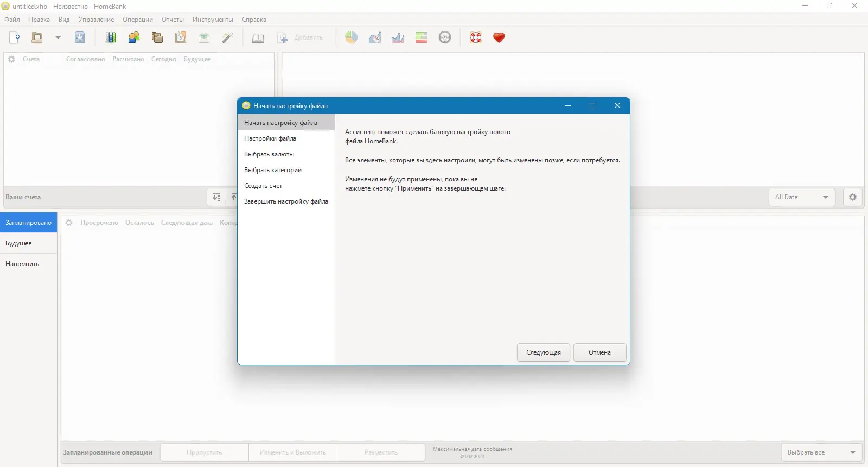
Task: Open a file using the folder icon
Action: [37, 37]
